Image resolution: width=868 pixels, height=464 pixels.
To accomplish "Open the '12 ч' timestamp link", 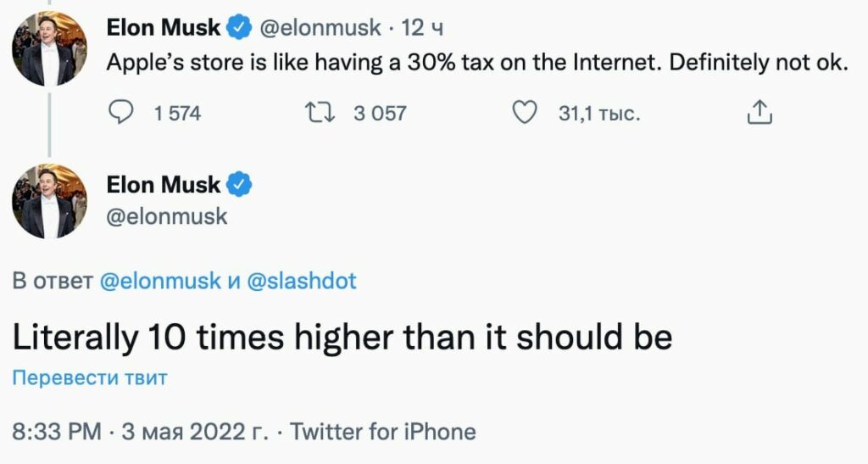I will tap(422, 28).
